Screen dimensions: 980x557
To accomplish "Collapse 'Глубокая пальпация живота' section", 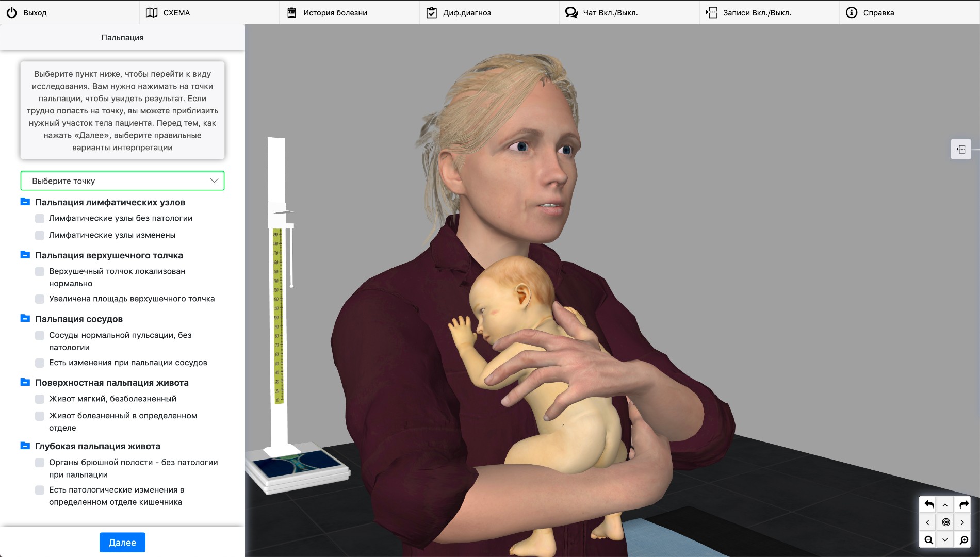I will coord(25,446).
